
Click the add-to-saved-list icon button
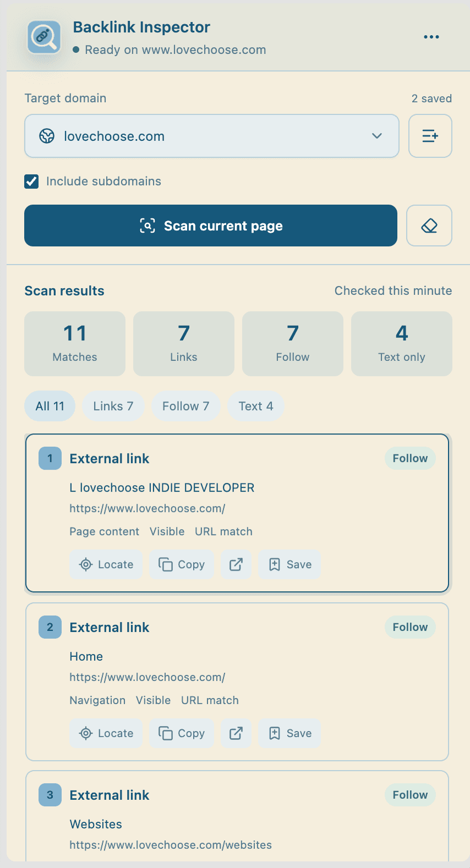430,136
